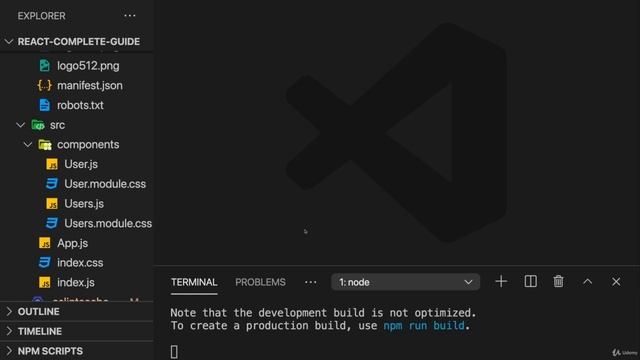Image resolution: width=640 pixels, height=360 pixels.
Task: Show more panel tabs ellipsis
Action: click(x=311, y=282)
